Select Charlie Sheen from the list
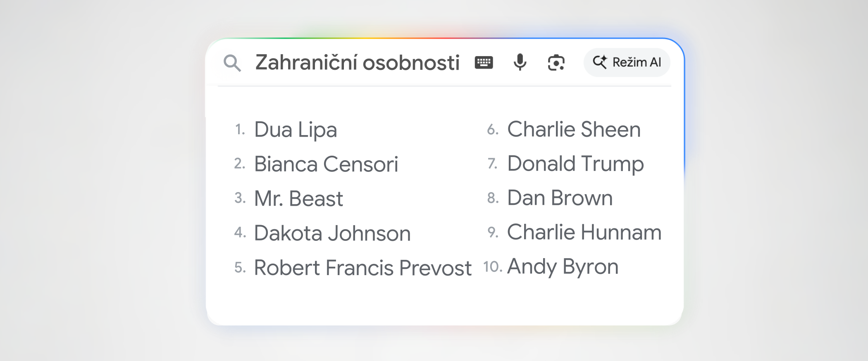This screenshot has width=868, height=361. (574, 129)
